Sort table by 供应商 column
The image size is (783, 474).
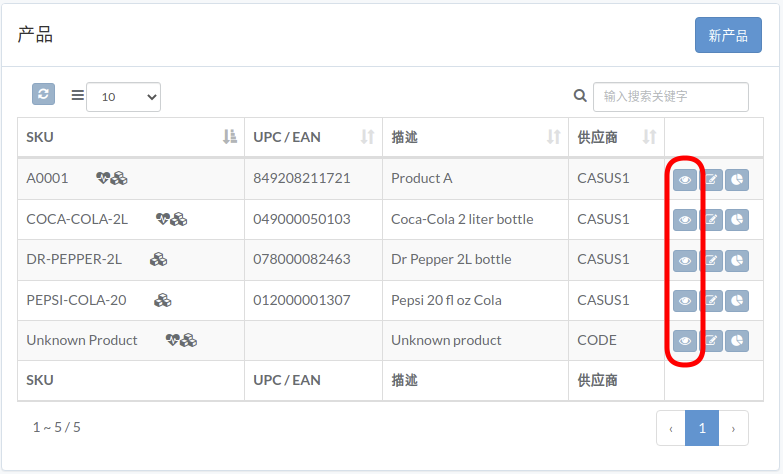616,137
